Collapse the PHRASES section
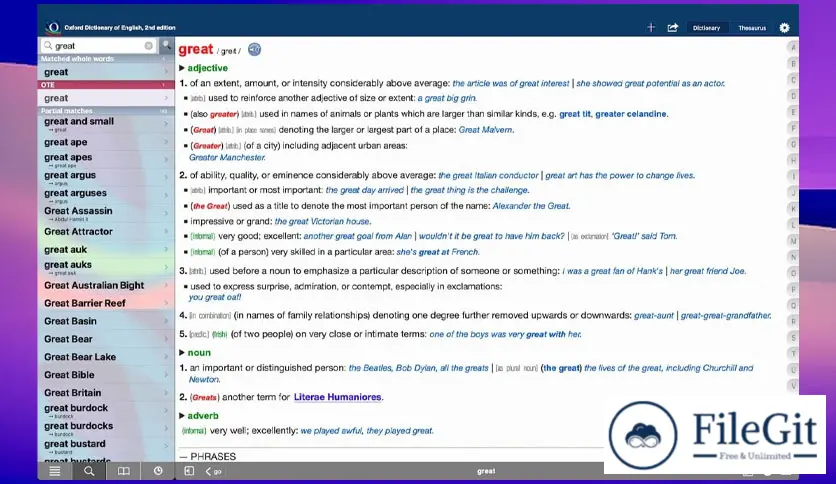This screenshot has height=484, width=836. click(x=208, y=456)
